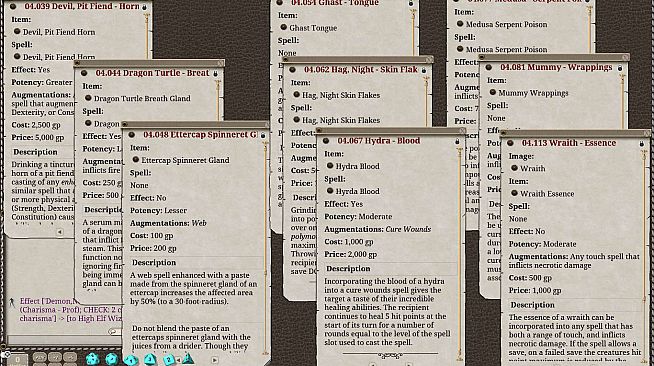Click 'Price: 5,000 gp' in Devil window
Image resolution: width=654 pixels, height=366 pixels.
(38, 137)
